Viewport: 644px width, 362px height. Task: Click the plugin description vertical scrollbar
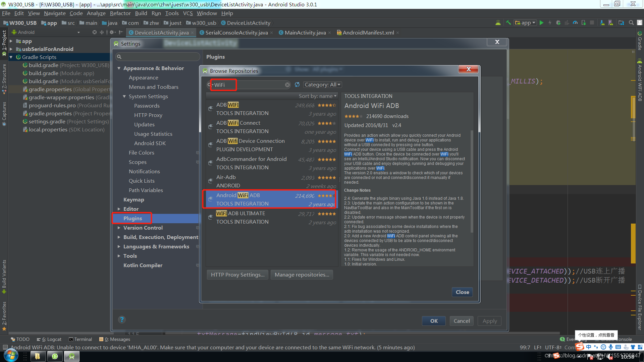point(472,181)
